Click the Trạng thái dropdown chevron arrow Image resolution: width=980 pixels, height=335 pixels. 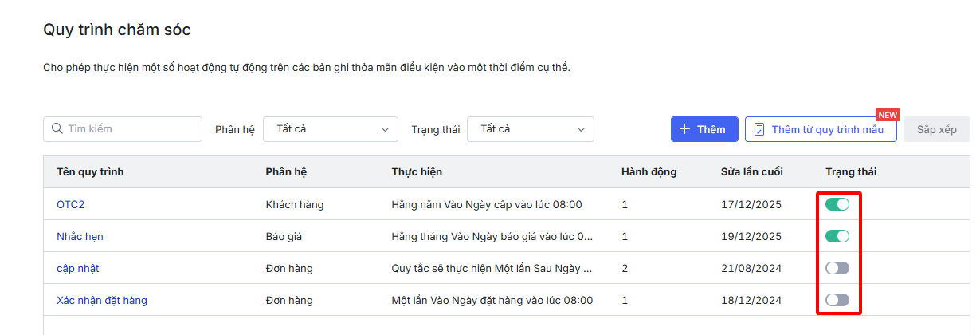point(582,129)
